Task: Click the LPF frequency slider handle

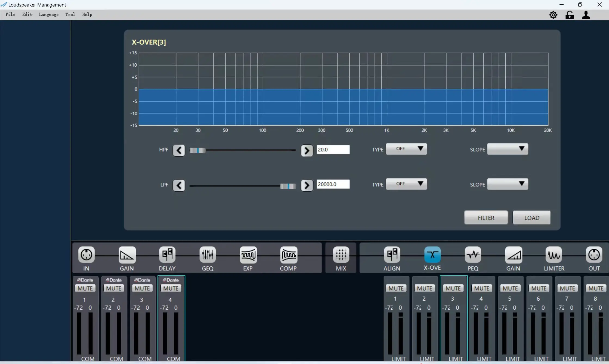Action: coord(288,186)
